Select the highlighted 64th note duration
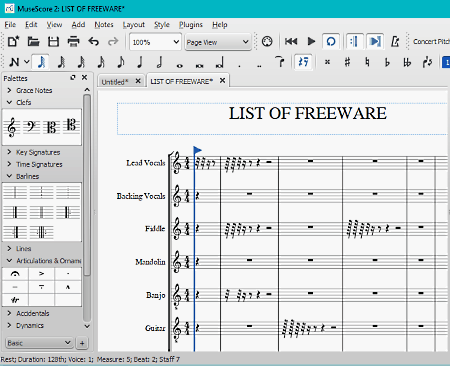 tap(41, 62)
